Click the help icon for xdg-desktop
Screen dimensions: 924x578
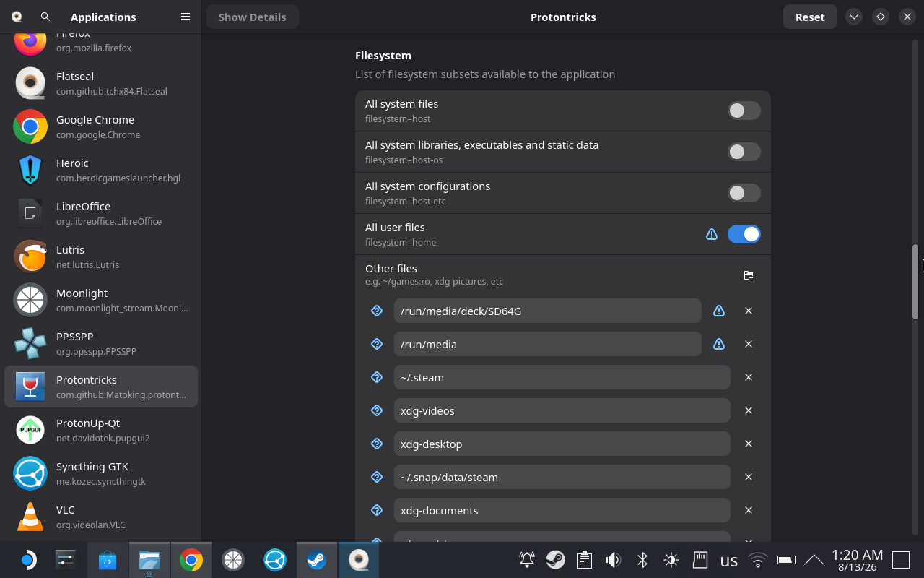coord(376,444)
